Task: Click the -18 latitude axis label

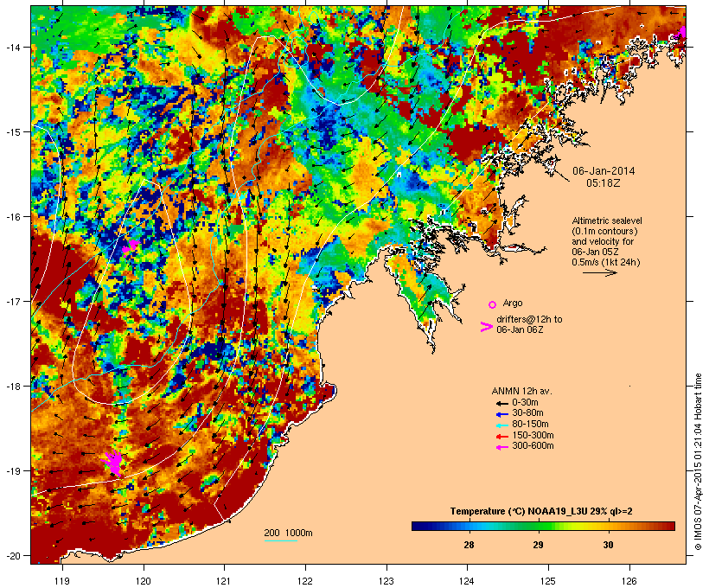Action: pyautogui.click(x=12, y=387)
